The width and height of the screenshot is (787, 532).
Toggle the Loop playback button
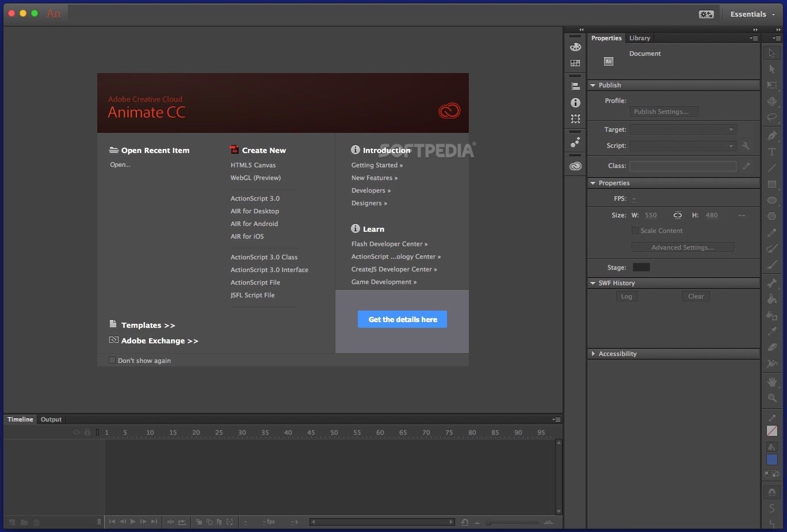[182, 522]
